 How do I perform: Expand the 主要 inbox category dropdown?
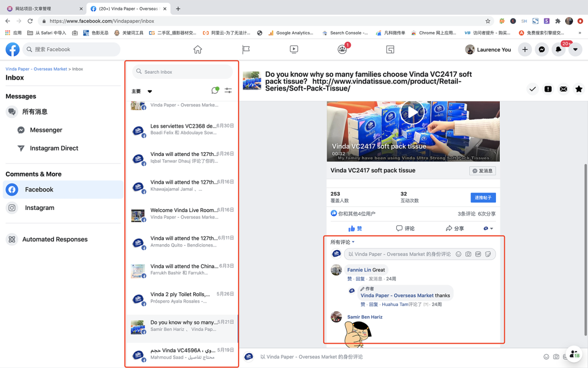142,91
